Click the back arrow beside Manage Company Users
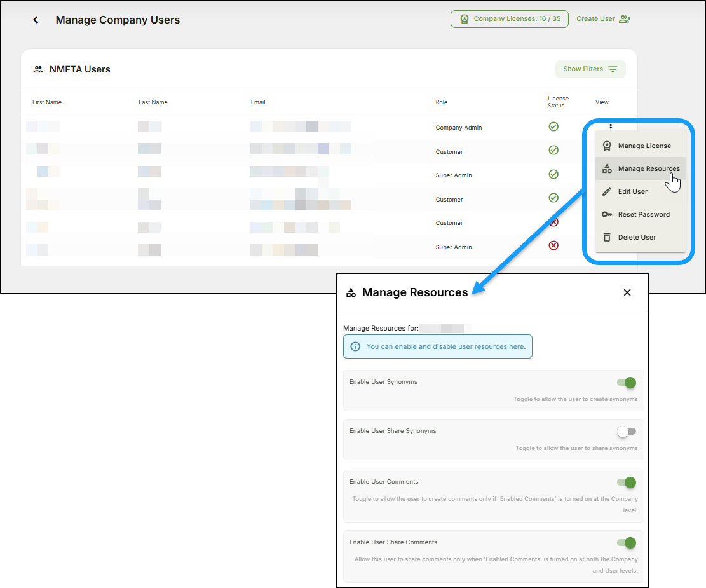The image size is (706, 588). pyautogui.click(x=36, y=20)
